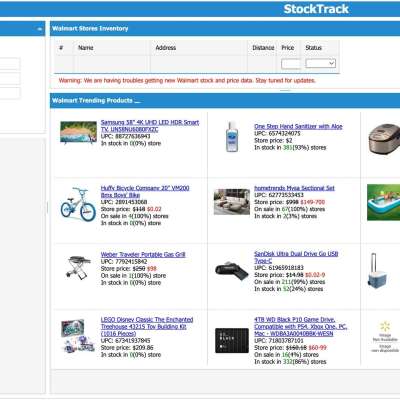
Task: Collapse the Walmart Trending Products section
Action: pos(137,101)
